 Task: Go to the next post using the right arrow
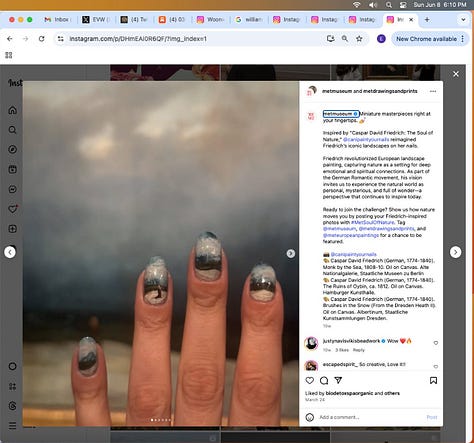click(x=455, y=252)
